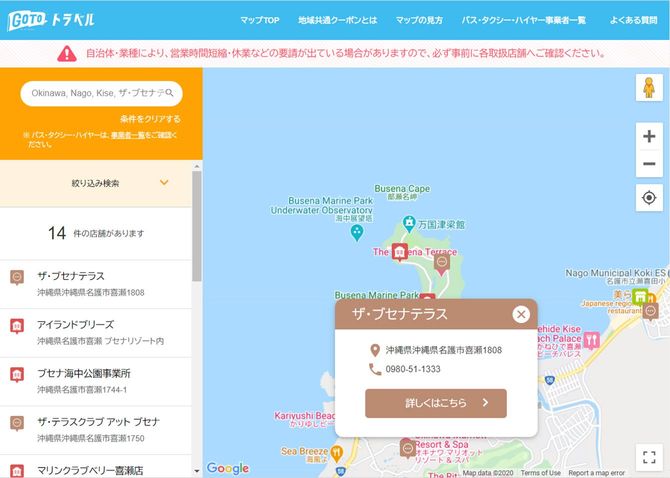The height and width of the screenshot is (478, 670).
Task: Click the pink restaurant marker near Kise Beach Palace
Action: coord(591,340)
